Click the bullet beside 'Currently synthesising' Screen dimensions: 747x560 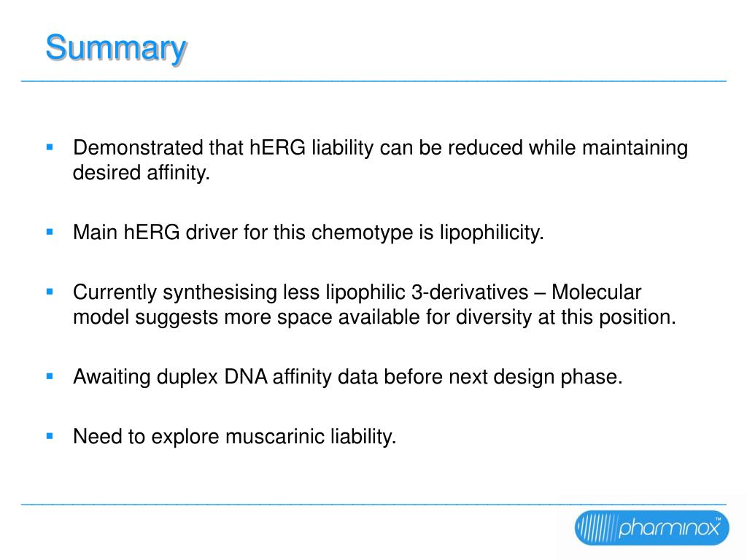[x=50, y=292]
